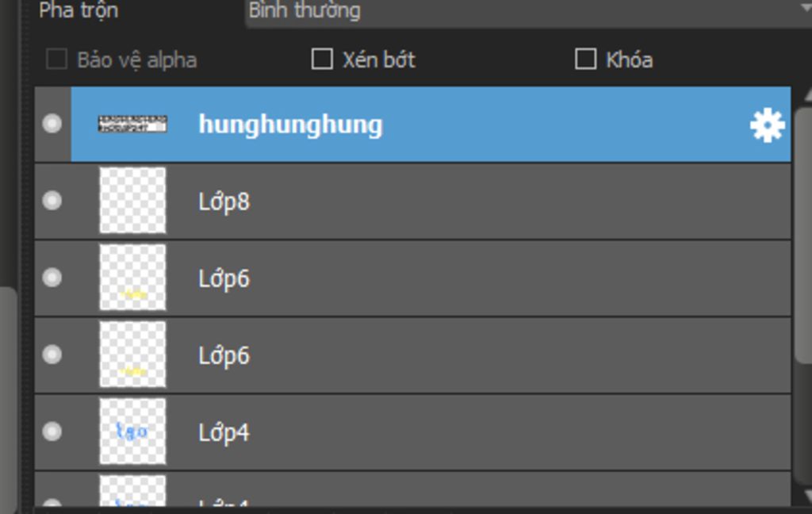Image resolution: width=812 pixels, height=514 pixels.
Task: Select the Lớp8 layer name
Action: coord(224,201)
